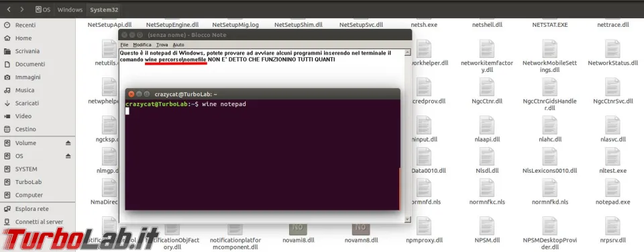Select the netshell.dll file name
Image resolution: width=644 pixels, height=252 pixels.
click(x=487, y=25)
